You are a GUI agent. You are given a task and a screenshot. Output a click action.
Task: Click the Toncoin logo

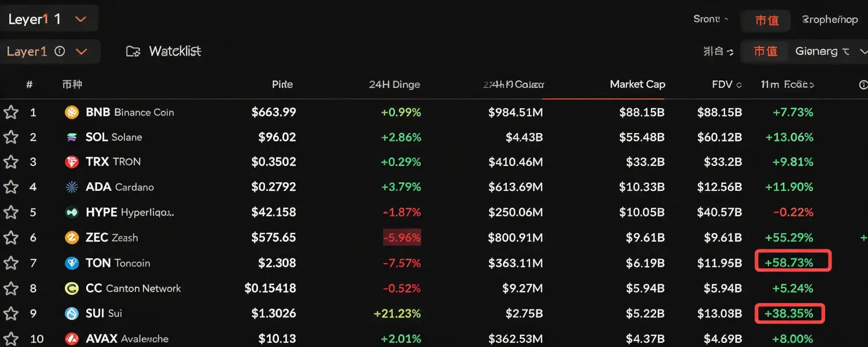point(72,263)
